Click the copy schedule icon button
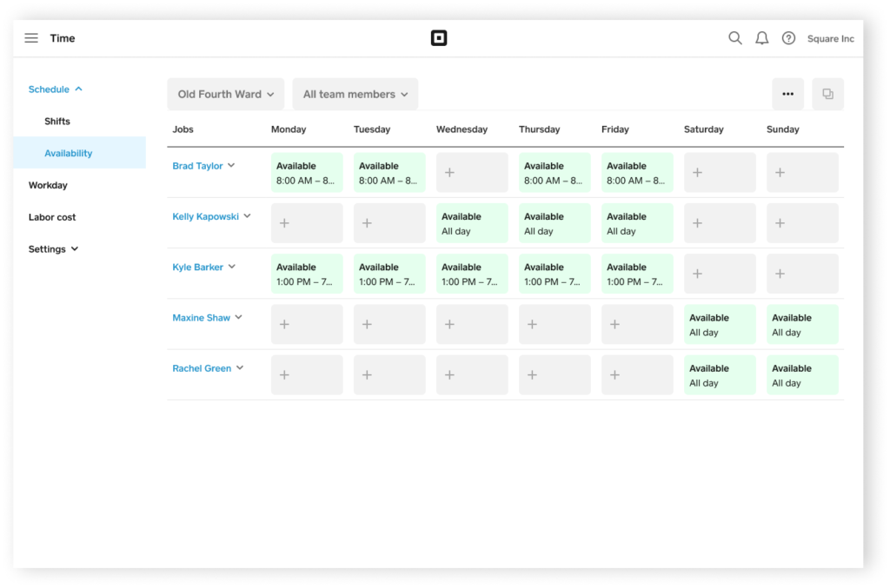 [827, 94]
